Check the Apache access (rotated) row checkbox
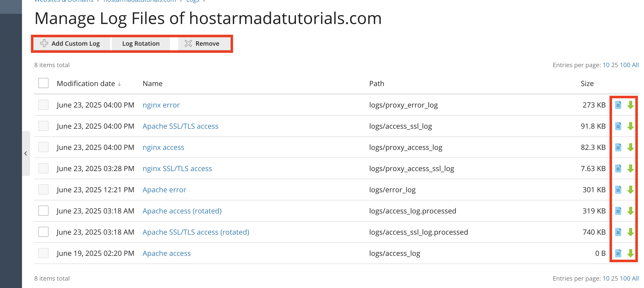Image resolution: width=644 pixels, height=288 pixels. [43, 211]
